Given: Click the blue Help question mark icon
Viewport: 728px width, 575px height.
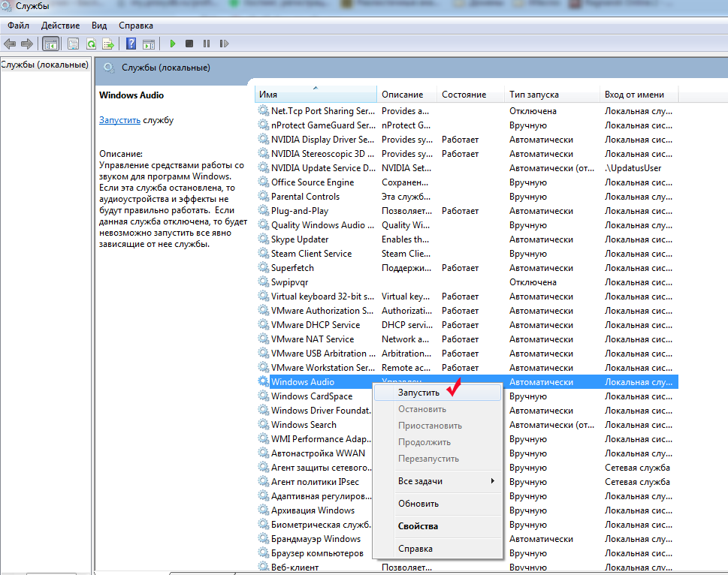Looking at the screenshot, I should pyautogui.click(x=131, y=44).
